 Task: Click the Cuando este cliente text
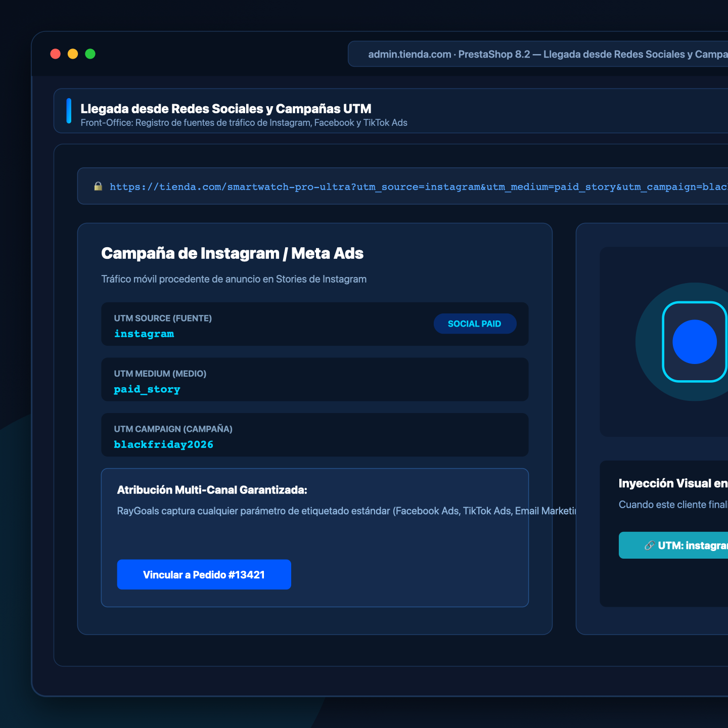[673, 505]
